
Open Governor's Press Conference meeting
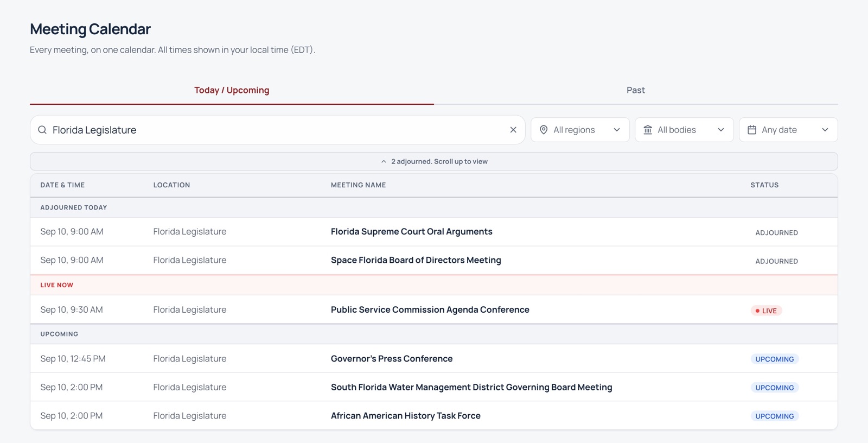pyautogui.click(x=392, y=358)
